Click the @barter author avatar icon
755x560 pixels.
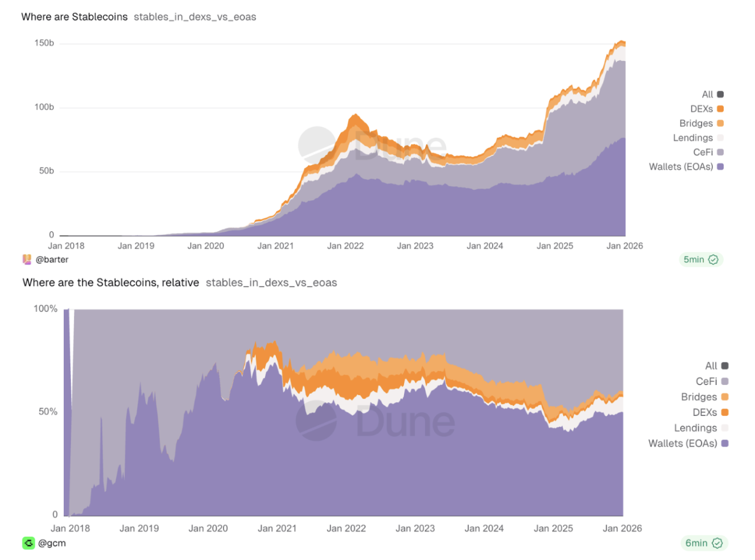(x=27, y=259)
